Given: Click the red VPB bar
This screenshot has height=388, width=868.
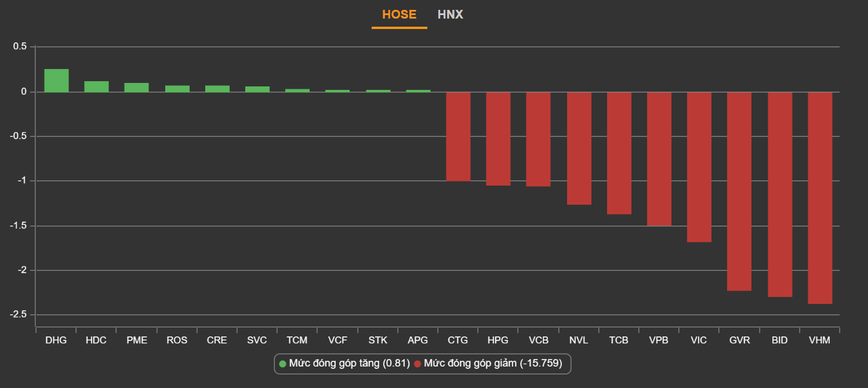Looking at the screenshot, I should pos(659,158).
